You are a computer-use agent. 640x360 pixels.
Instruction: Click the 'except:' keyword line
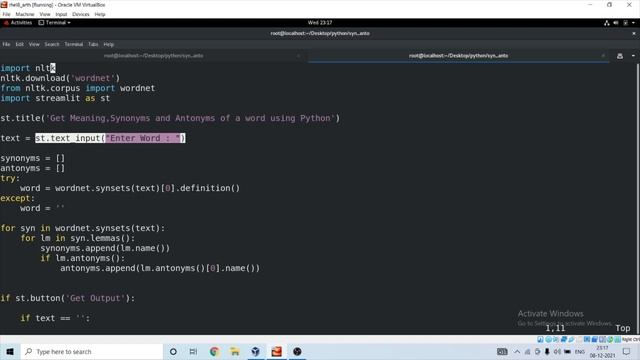[x=18, y=198]
